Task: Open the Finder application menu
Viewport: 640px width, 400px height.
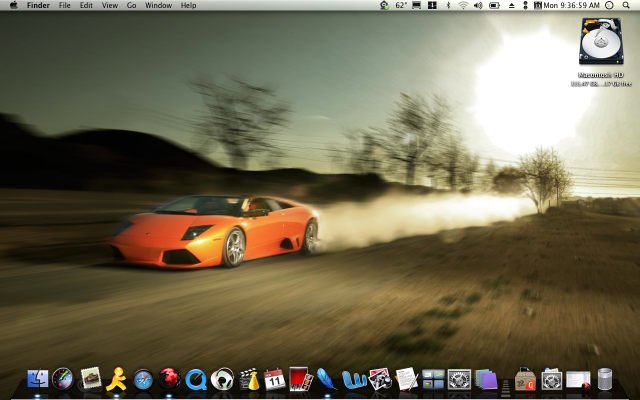Action: click(x=38, y=5)
